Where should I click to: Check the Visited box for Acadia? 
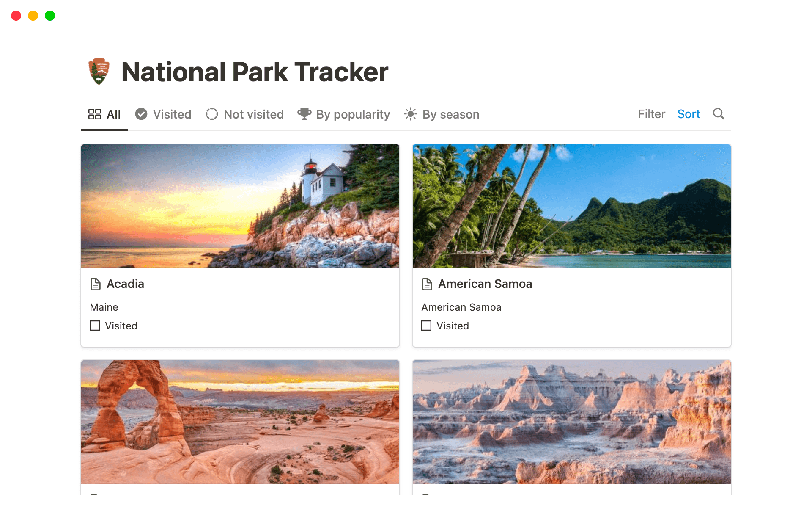(x=94, y=326)
